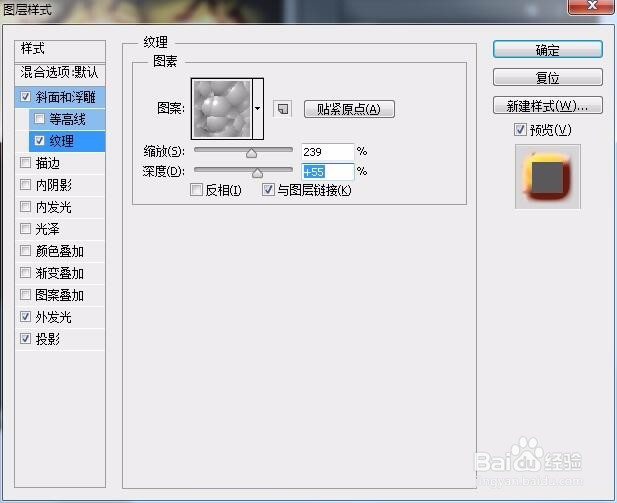Viewport: 617px width, 503px height.
Task: Click the style preview thumbnail
Action: coord(547,176)
